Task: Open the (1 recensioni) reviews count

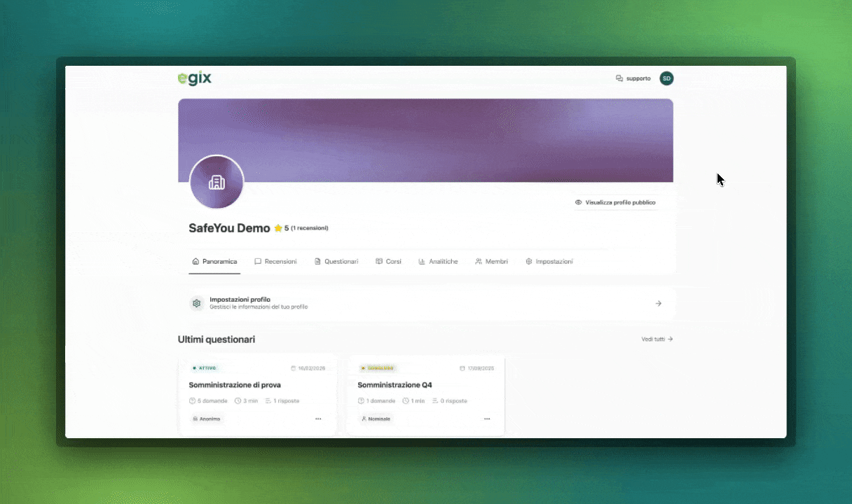Action: click(x=309, y=228)
